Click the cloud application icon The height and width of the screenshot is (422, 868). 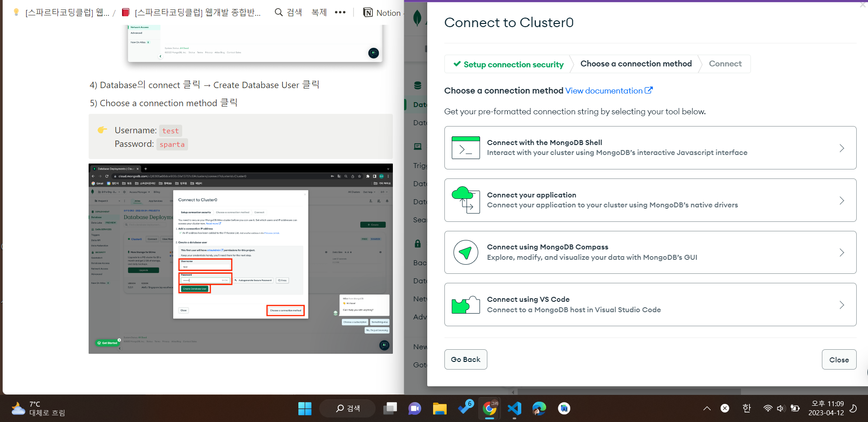[466, 200]
